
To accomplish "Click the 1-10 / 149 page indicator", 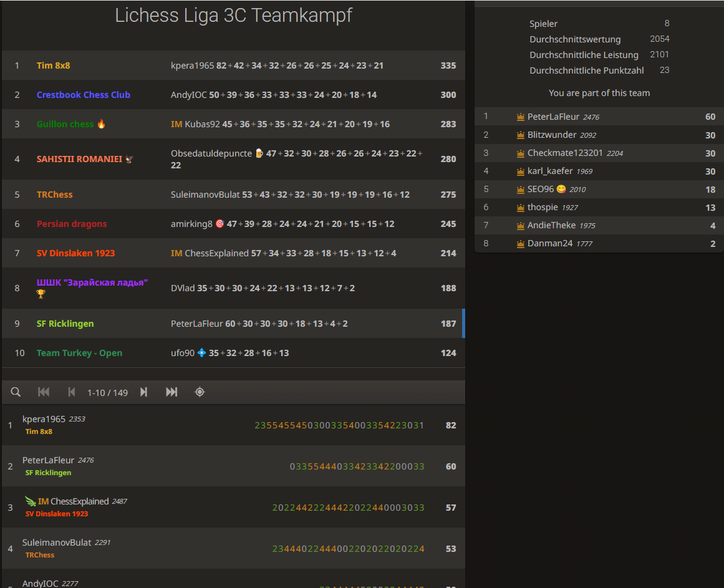I will point(107,393).
